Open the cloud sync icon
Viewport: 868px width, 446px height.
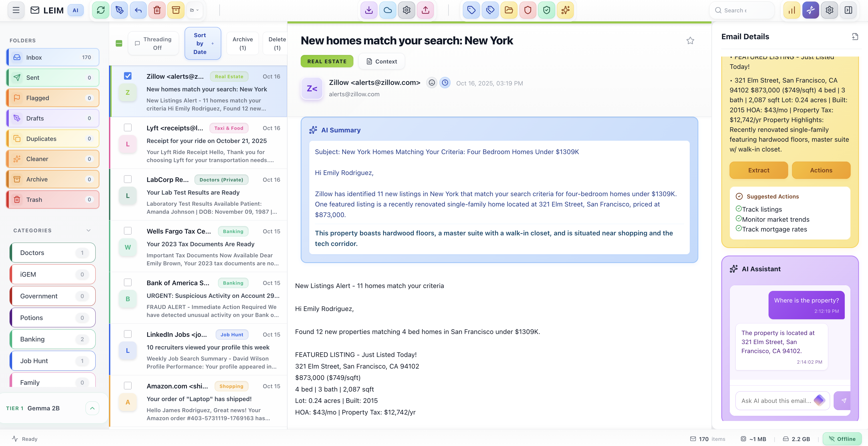[388, 10]
